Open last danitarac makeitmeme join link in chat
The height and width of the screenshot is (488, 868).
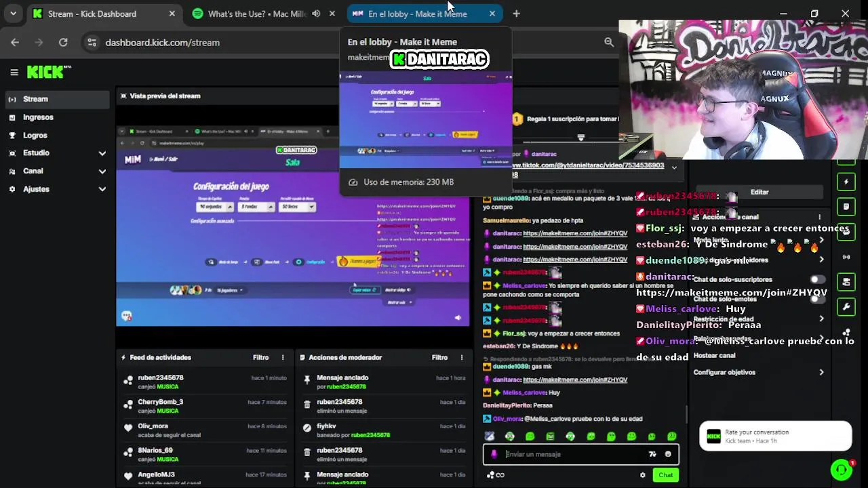pos(575,380)
